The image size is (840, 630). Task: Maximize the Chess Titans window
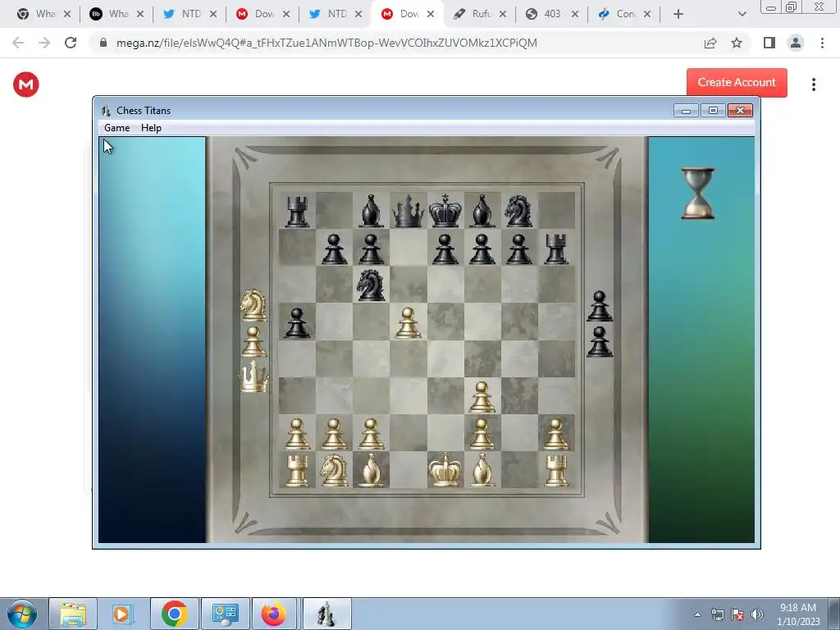(713, 111)
